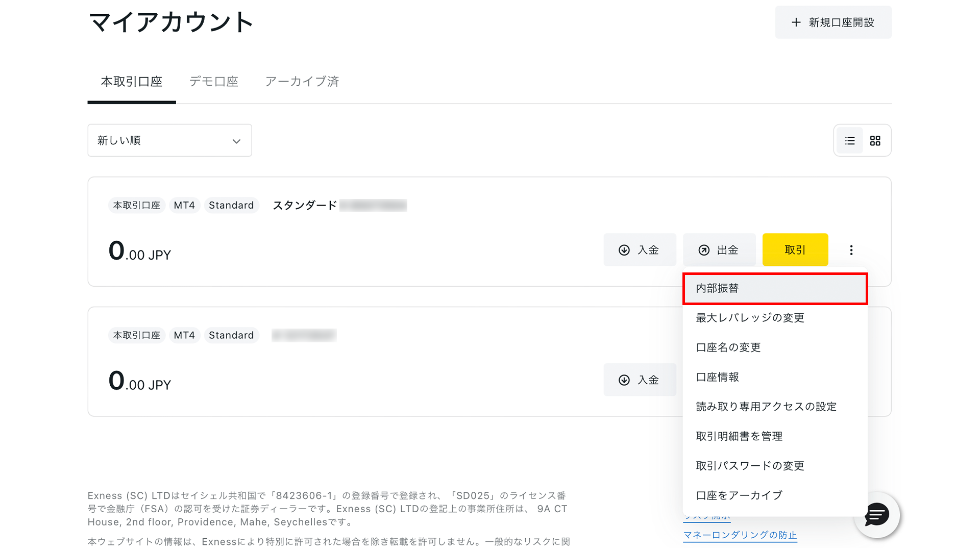This screenshot has height=551, width=980.
Task: Click 口座をアーカイブ menu item
Action: coord(739,495)
